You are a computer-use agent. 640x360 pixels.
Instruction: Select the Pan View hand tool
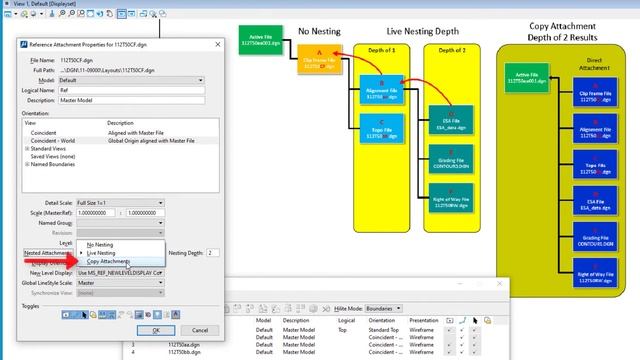[x=110, y=14]
